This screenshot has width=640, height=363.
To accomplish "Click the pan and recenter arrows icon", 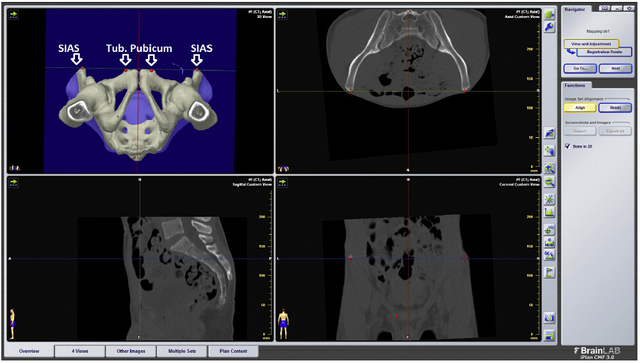I will (549, 151).
